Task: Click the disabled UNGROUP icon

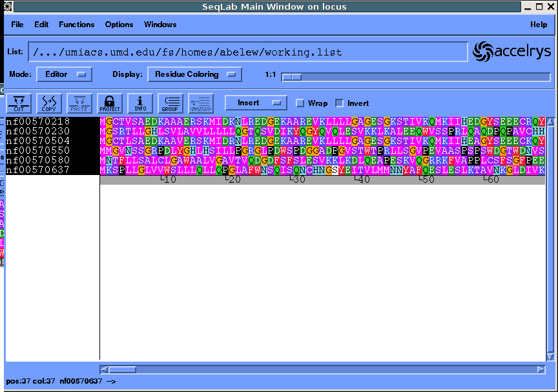Action: pyautogui.click(x=201, y=103)
